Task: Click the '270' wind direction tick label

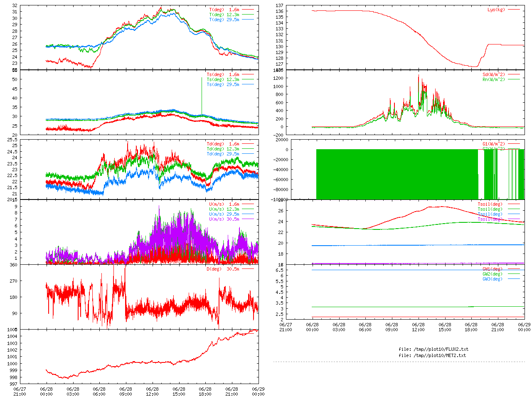Action: [x=13, y=281]
